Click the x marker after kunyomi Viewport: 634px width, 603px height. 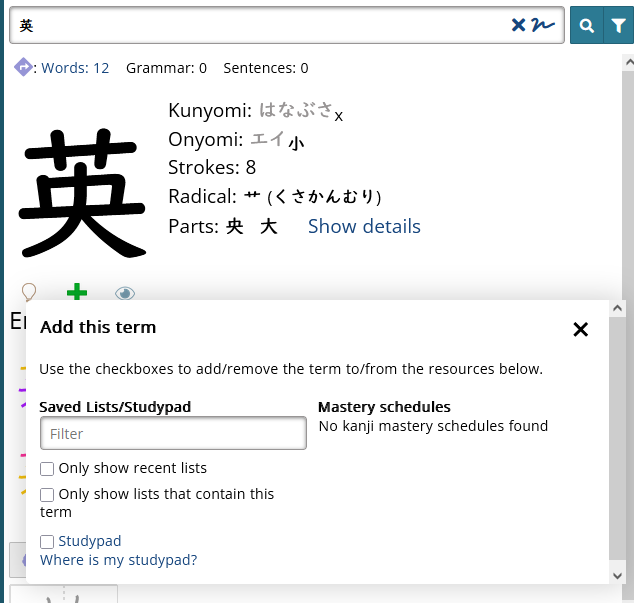pyautogui.click(x=338, y=116)
